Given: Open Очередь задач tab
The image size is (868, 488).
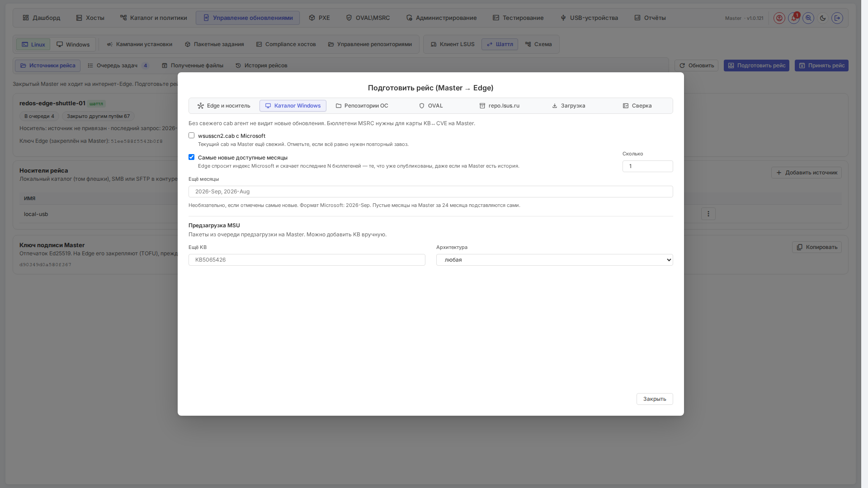Looking at the screenshot, I should click(x=118, y=66).
